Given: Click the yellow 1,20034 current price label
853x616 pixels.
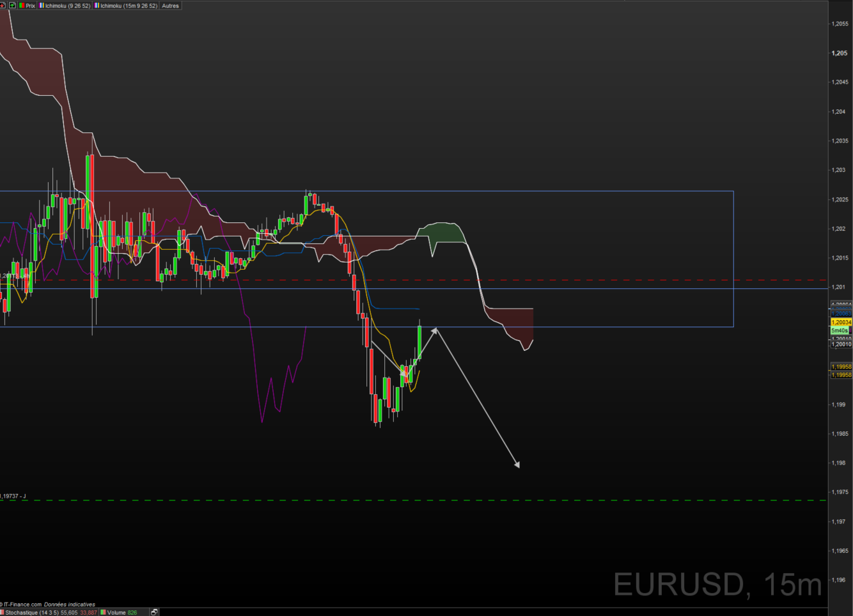Looking at the screenshot, I should click(841, 322).
